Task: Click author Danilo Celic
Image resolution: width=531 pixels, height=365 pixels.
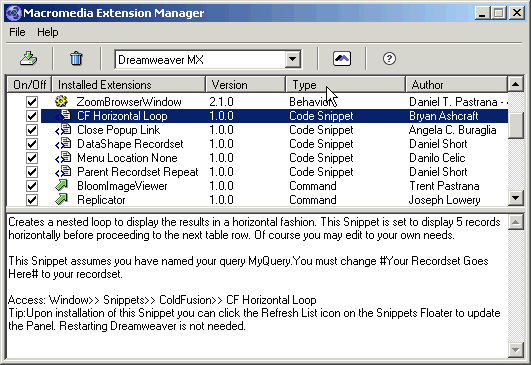Action: [x=437, y=158]
